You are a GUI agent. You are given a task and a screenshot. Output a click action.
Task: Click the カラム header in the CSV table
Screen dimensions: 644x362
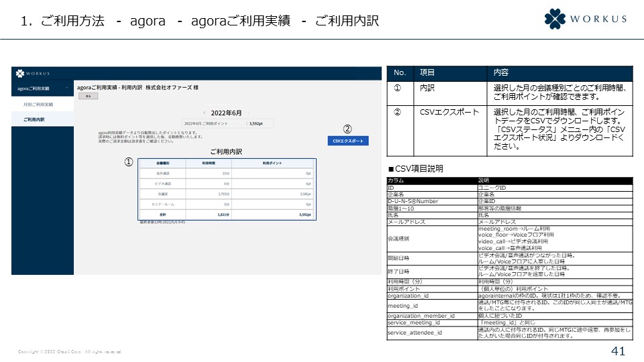point(396,180)
